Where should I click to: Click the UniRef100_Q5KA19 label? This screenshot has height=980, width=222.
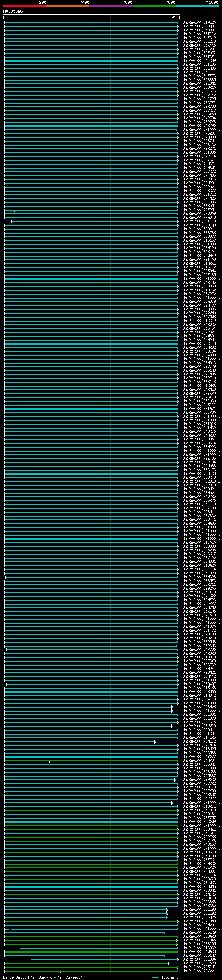click(199, 810)
